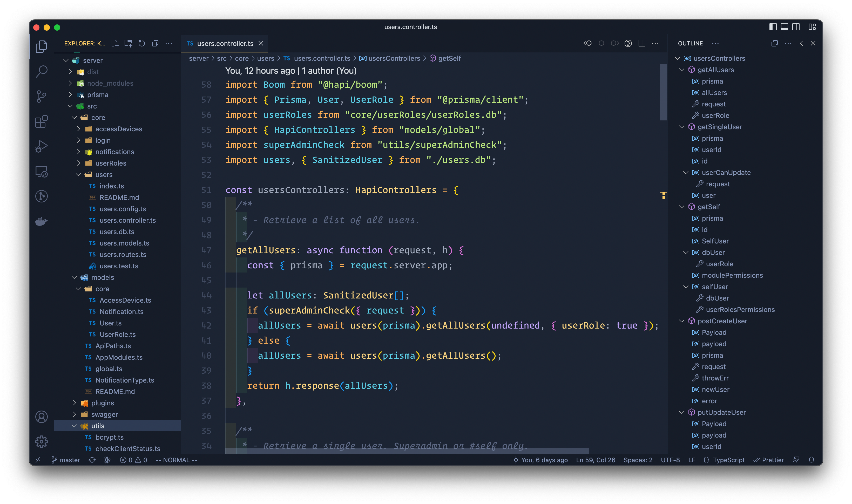Screen dimensions: 852x504
Task: Open the Source Control view
Action: [42, 97]
